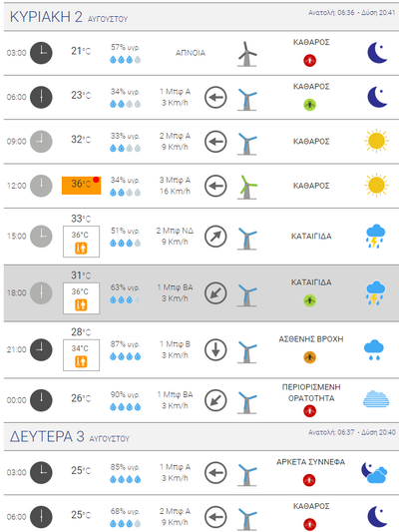This screenshot has width=399, height=532.
Task: Click the sun icon at 09:00
Action: (x=376, y=141)
